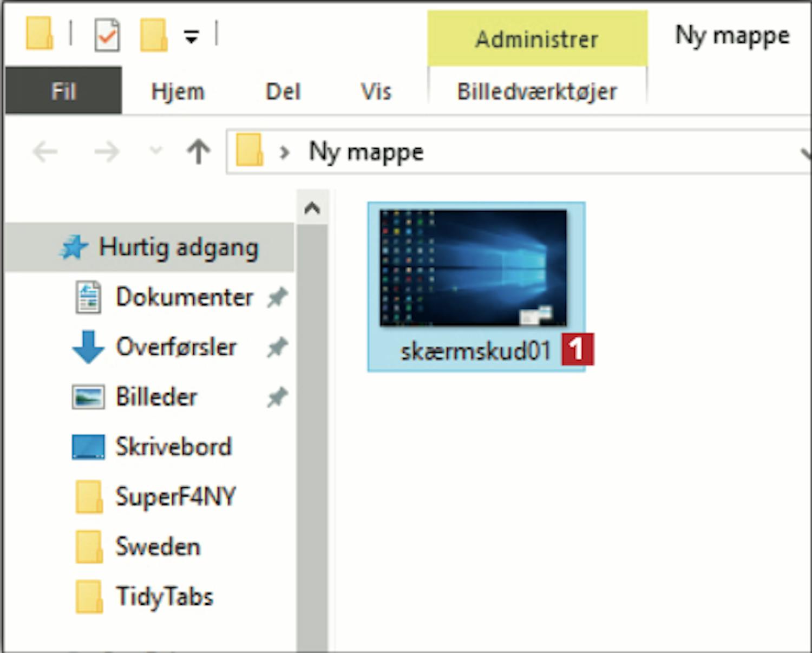Click the navigation pane scroll-up arrow

(x=312, y=207)
